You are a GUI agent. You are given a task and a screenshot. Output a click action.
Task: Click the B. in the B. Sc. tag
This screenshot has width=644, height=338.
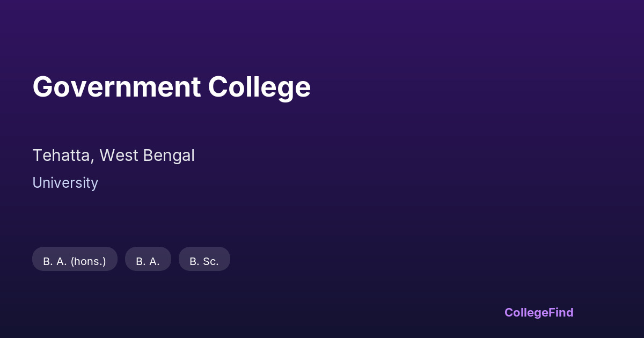193,261
